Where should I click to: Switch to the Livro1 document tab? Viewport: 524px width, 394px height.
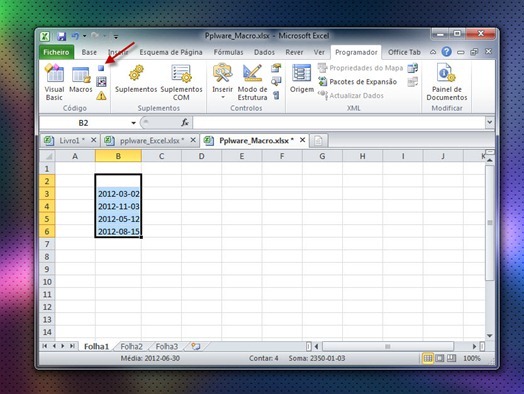pyautogui.click(x=71, y=140)
